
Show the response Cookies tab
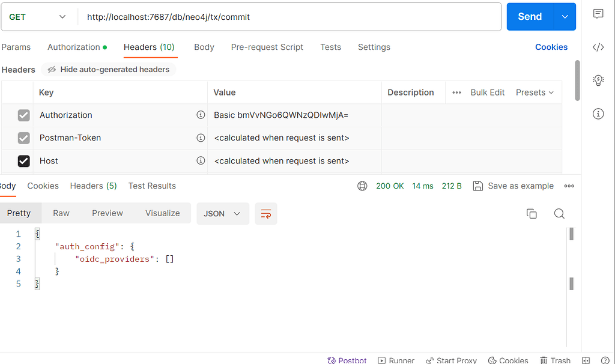[43, 186]
